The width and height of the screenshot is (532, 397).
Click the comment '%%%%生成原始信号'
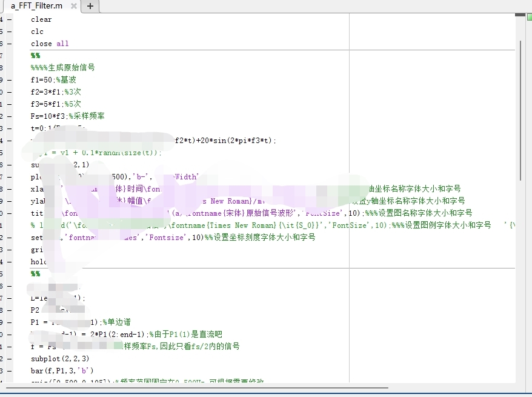(x=63, y=67)
